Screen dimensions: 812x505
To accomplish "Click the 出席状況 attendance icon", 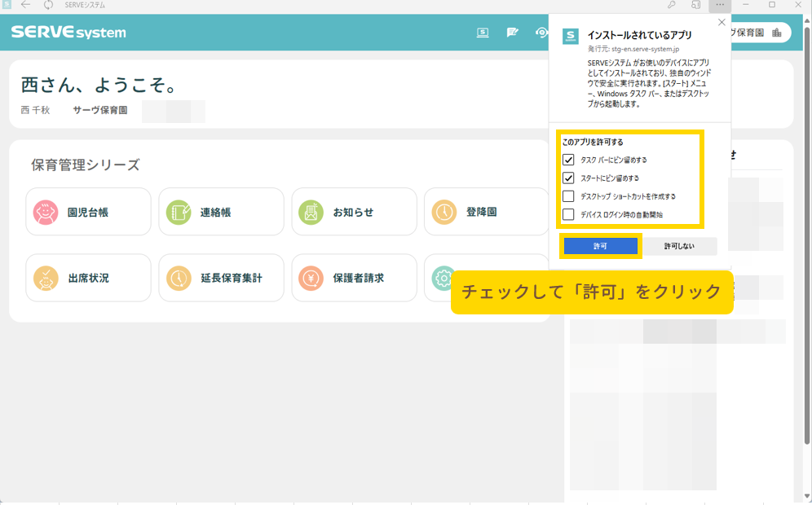I will coord(46,278).
